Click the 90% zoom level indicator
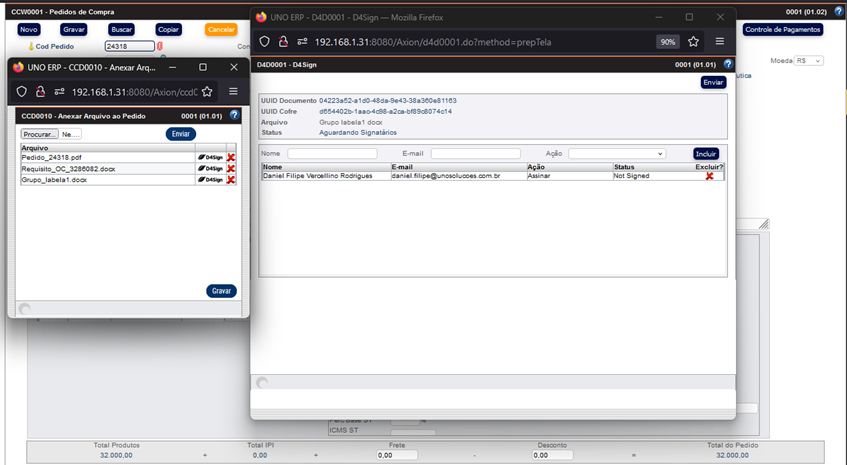 point(668,42)
